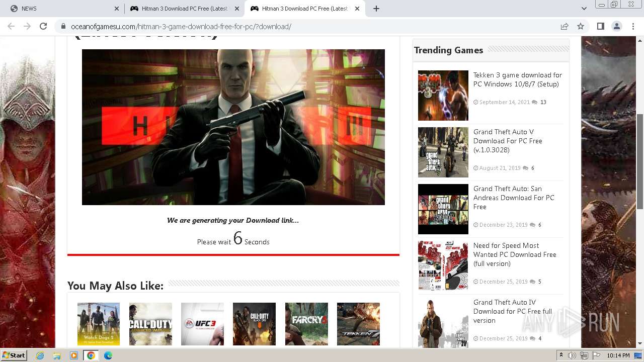Image resolution: width=644 pixels, height=362 pixels.
Task: Launch Internet Explorer from taskbar
Action: click(x=40, y=355)
